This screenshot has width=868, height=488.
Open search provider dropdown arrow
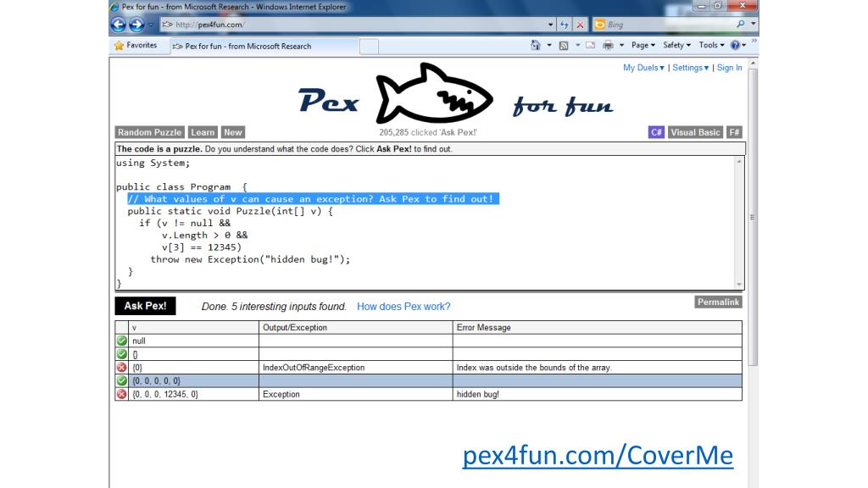click(754, 24)
